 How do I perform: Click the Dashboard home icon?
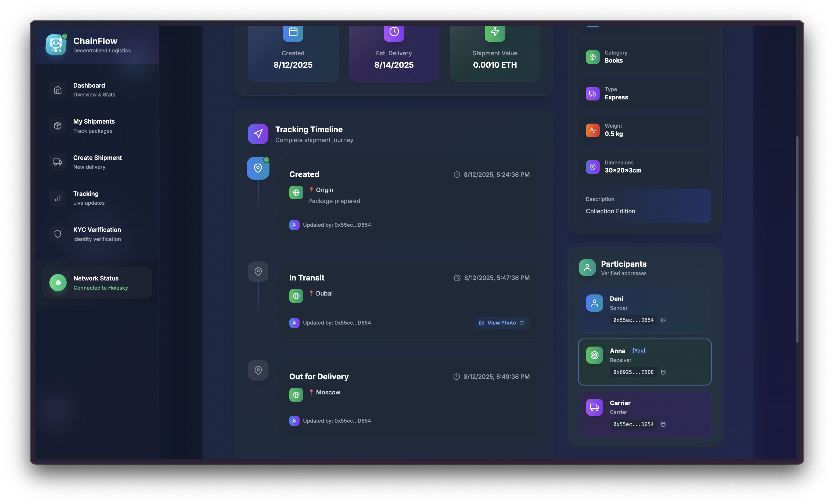(x=58, y=90)
